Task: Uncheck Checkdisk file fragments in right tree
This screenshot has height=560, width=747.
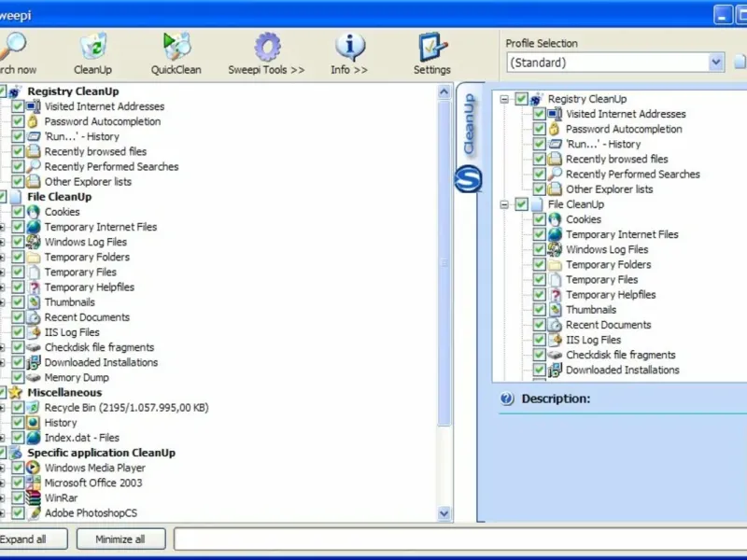Action: pos(539,355)
